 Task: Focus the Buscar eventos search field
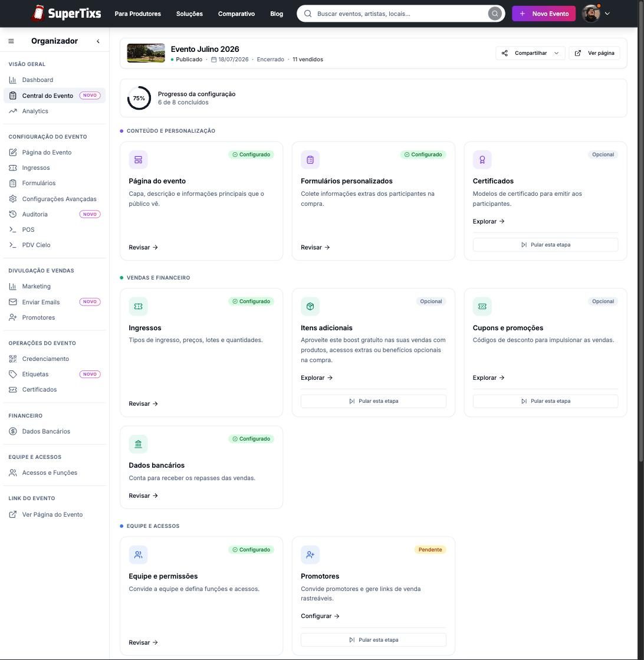400,14
